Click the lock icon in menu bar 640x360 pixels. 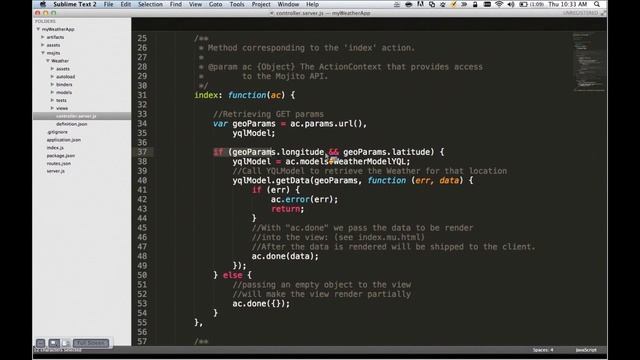click(x=475, y=4)
